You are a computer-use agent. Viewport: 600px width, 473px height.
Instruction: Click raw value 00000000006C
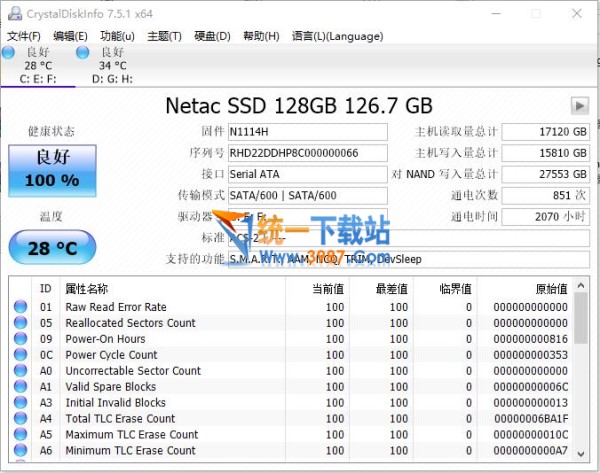(x=530, y=387)
